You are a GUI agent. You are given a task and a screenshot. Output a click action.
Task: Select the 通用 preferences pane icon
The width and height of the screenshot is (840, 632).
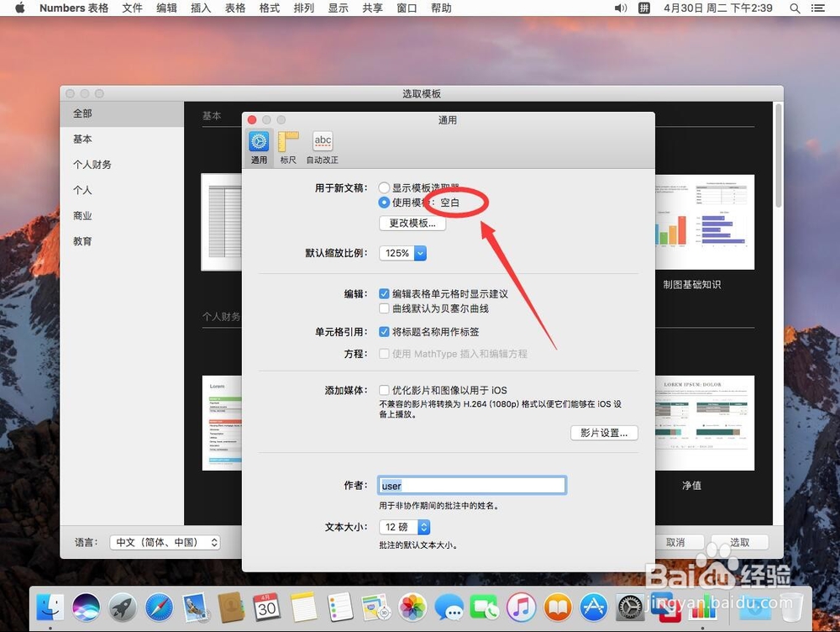pyautogui.click(x=258, y=143)
